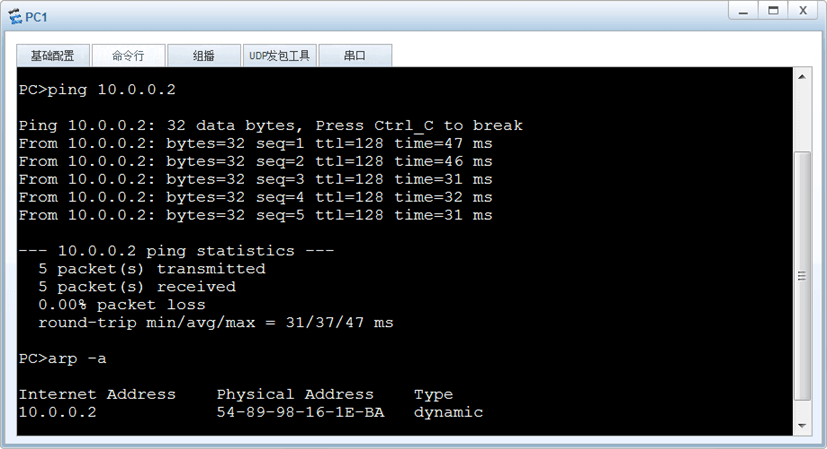The width and height of the screenshot is (827, 449).
Task: Open the 基础配置 tab
Action: pyautogui.click(x=53, y=55)
